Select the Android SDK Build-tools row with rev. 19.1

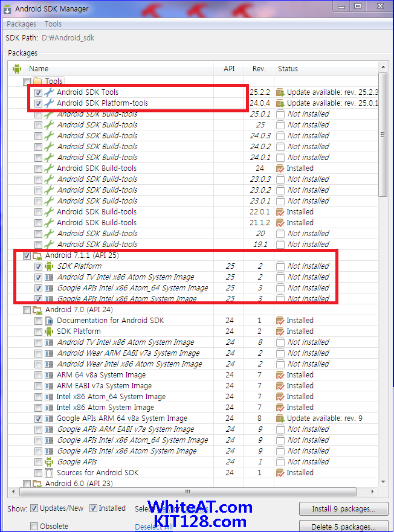(x=193, y=245)
